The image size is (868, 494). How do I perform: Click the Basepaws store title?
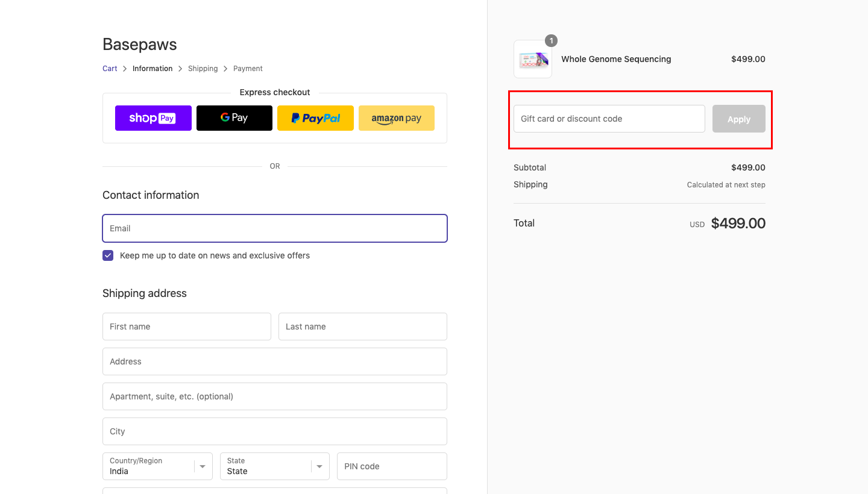point(140,45)
